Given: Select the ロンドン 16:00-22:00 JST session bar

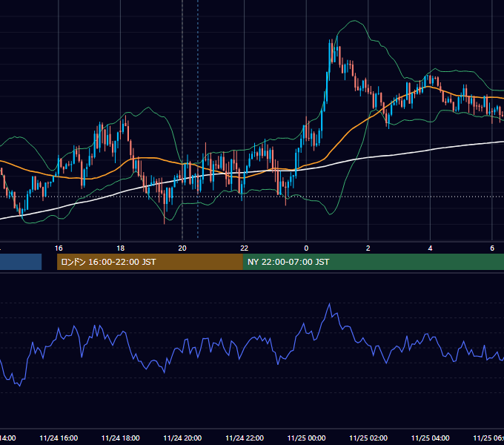Looking at the screenshot, I should click(x=150, y=262).
